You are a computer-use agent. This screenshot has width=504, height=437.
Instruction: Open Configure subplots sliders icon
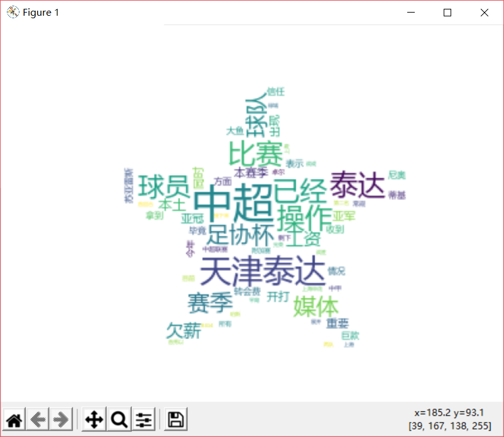[144, 419]
